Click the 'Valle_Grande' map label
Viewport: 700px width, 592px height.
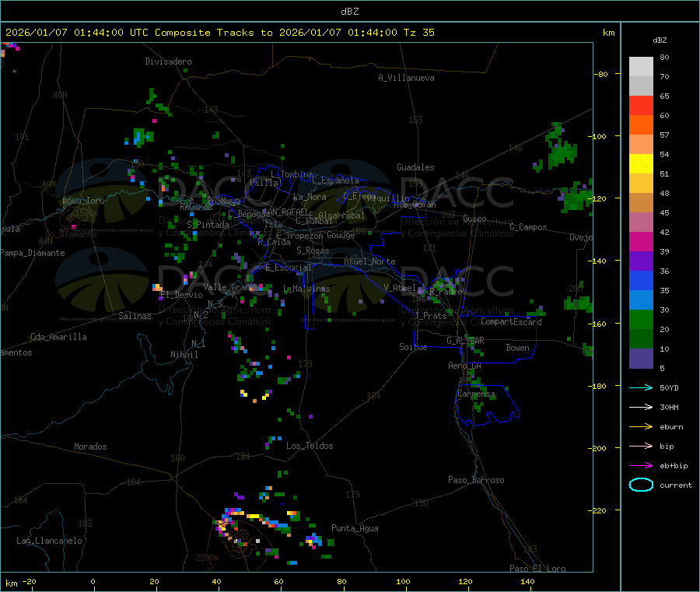click(231, 287)
